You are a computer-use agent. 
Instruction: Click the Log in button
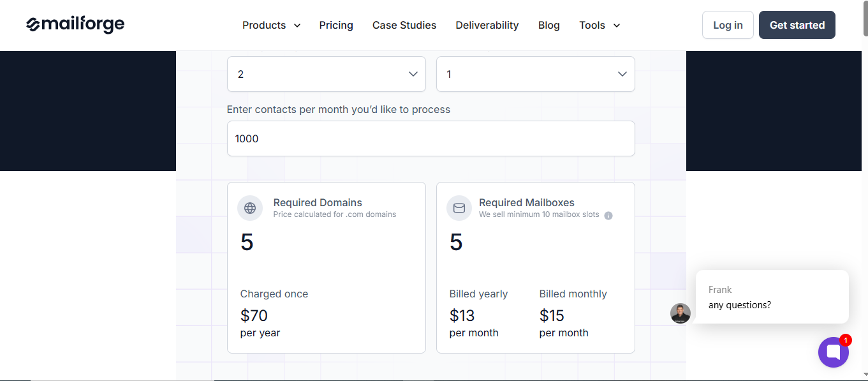(x=728, y=25)
